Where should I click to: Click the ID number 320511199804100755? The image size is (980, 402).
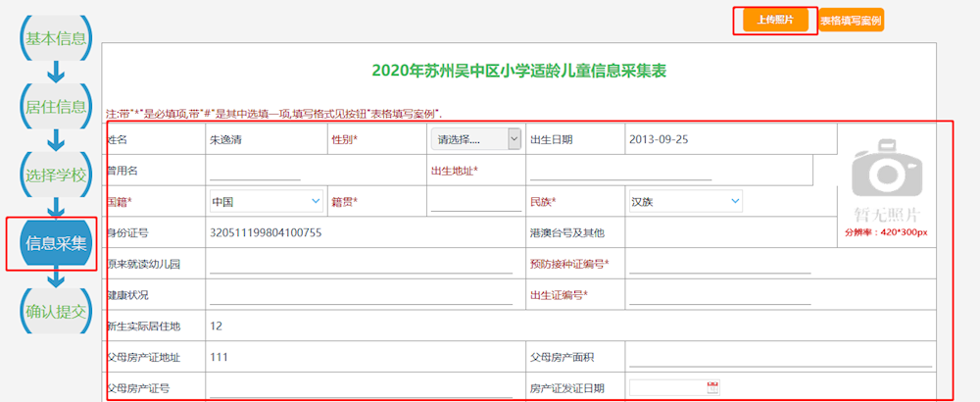pos(266,232)
